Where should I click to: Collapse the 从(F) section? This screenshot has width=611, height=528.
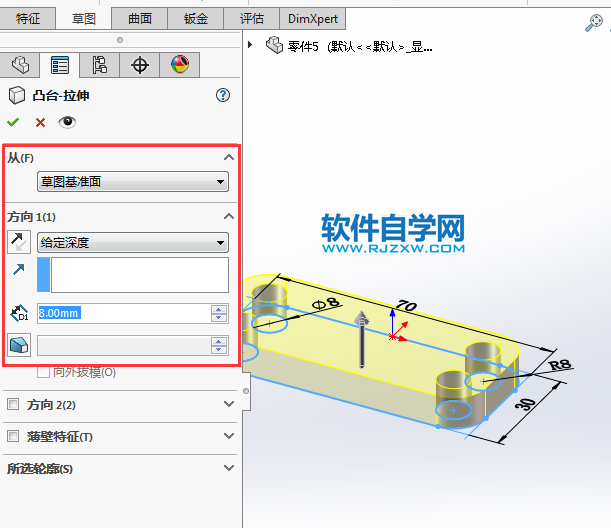pyautogui.click(x=229, y=157)
